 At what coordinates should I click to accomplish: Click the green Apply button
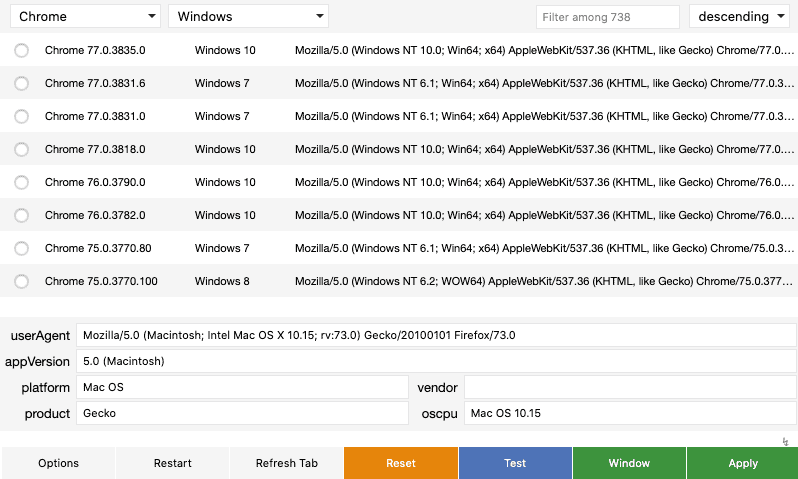[743, 463]
